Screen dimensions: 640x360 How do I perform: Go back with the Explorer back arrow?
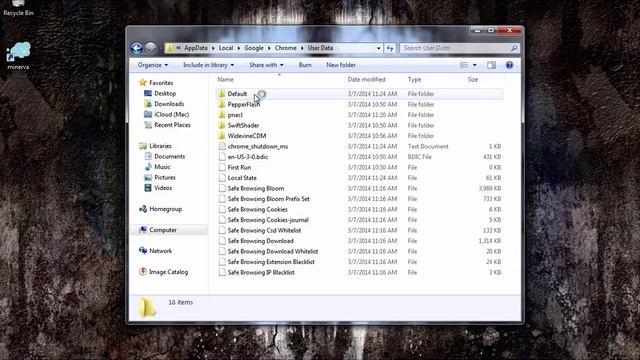point(137,48)
